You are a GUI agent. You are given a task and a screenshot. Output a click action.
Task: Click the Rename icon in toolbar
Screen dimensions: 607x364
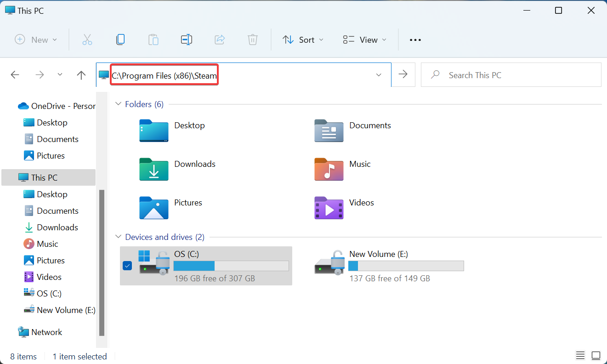click(x=187, y=40)
